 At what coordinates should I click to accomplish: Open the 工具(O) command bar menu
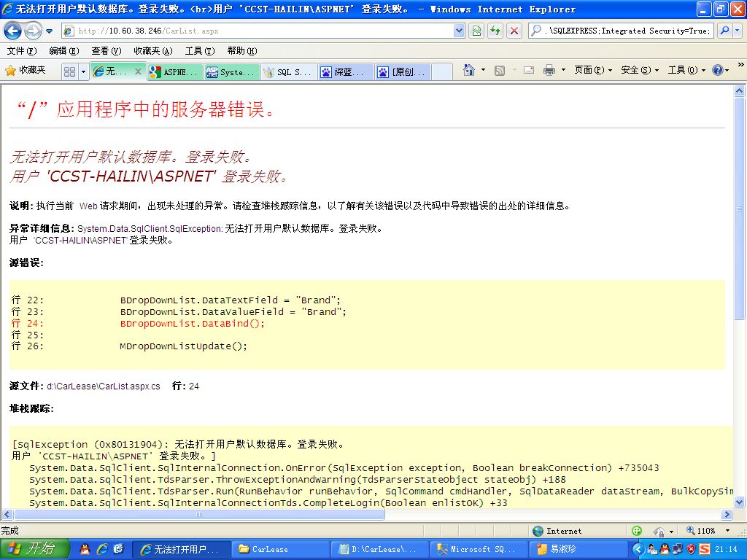point(686,70)
